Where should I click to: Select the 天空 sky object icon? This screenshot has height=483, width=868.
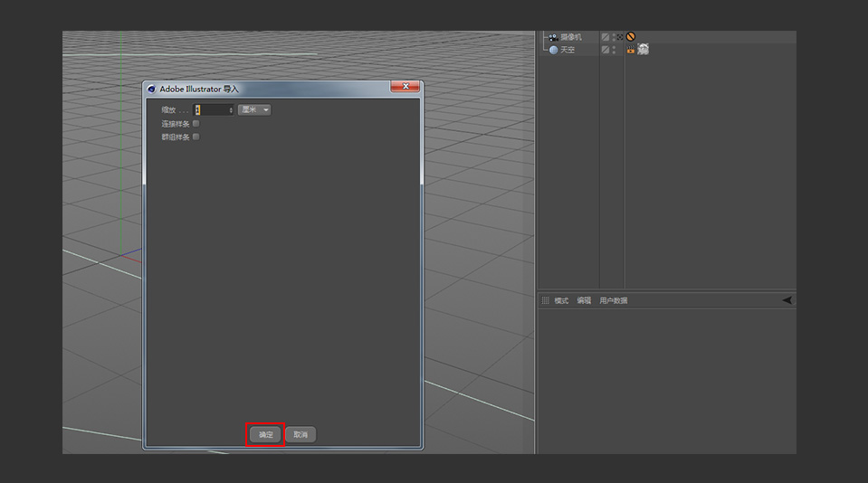553,50
